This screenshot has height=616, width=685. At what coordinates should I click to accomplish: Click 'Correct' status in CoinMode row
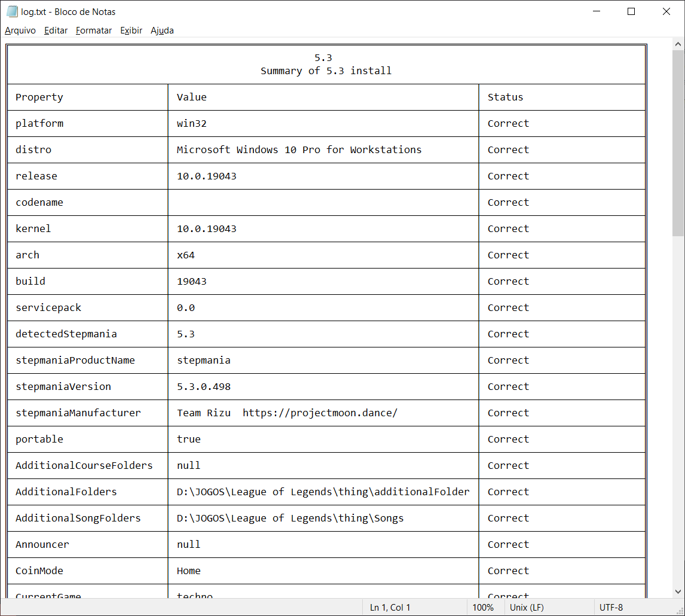pyautogui.click(x=508, y=571)
